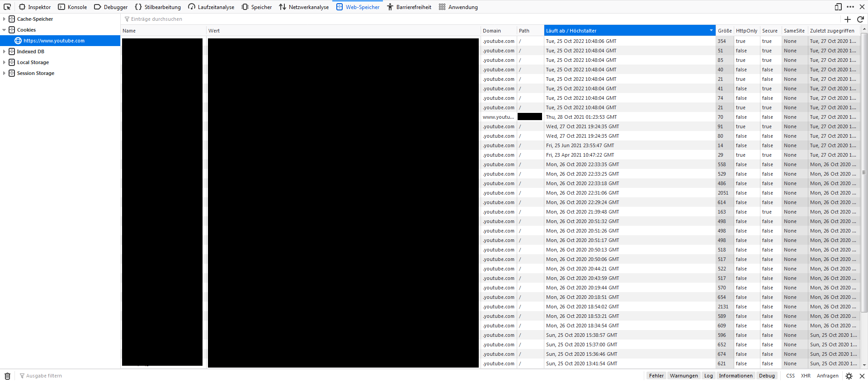Toggle Informationen console filter
868x382 pixels.
736,376
